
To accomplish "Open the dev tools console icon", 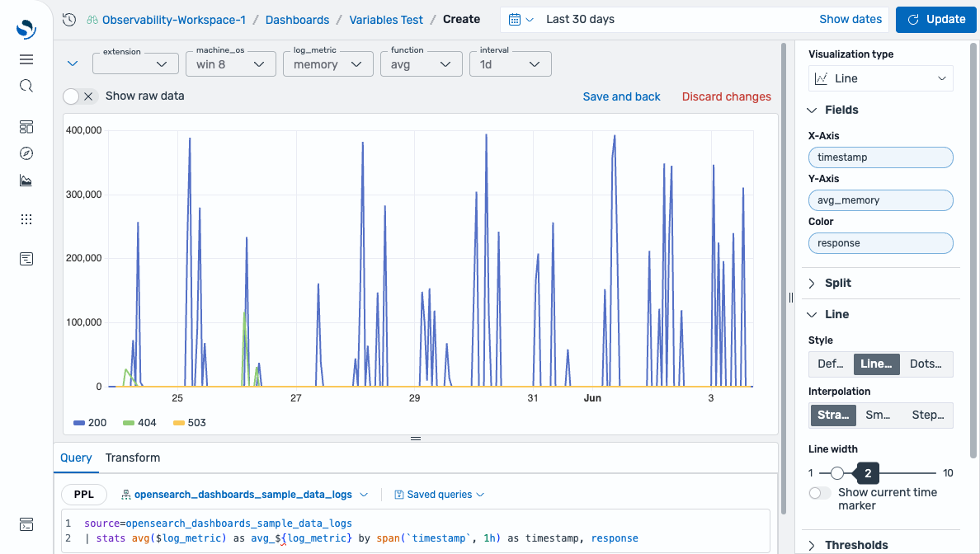I will (26, 524).
